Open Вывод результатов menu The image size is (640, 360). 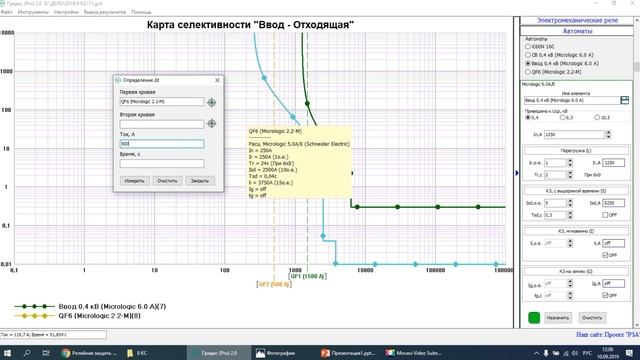point(105,12)
